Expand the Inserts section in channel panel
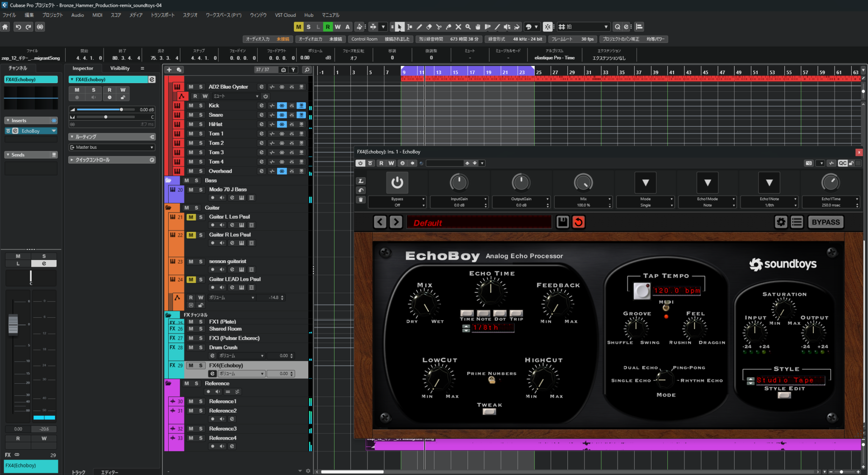The width and height of the screenshot is (868, 475). coord(31,121)
